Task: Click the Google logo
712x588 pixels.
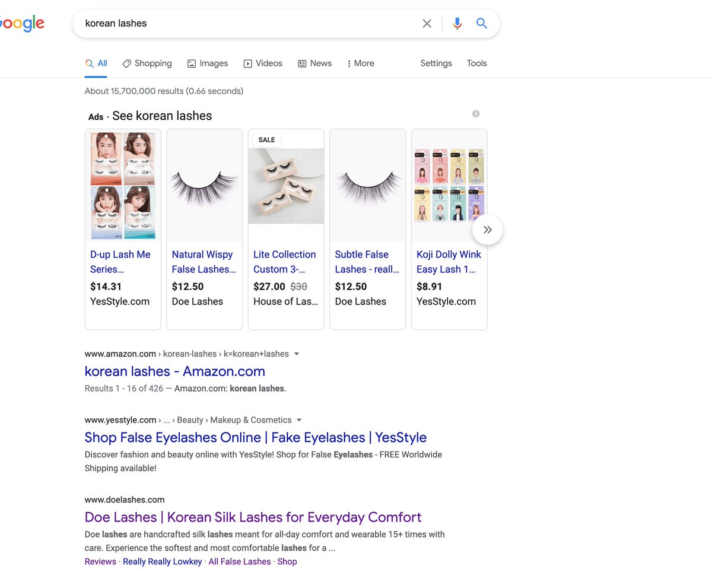Action: (22, 24)
